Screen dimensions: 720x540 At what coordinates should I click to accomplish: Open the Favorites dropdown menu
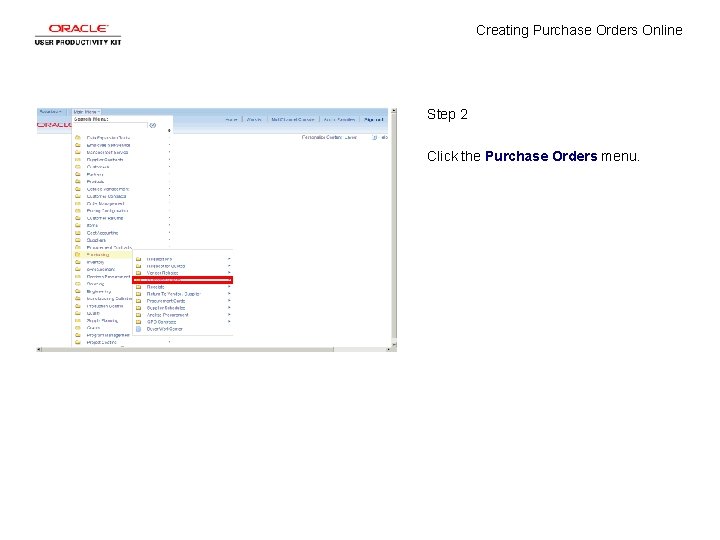(x=51, y=112)
